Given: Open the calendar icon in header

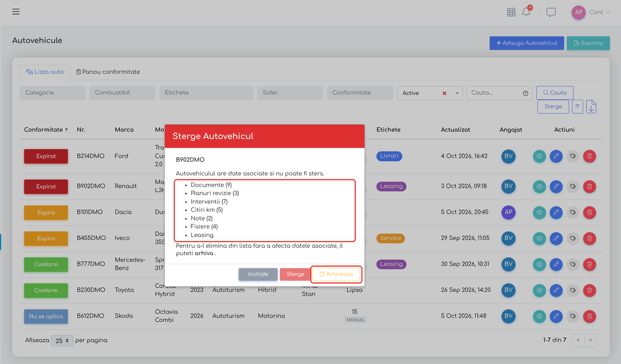Looking at the screenshot, I should pyautogui.click(x=511, y=12).
